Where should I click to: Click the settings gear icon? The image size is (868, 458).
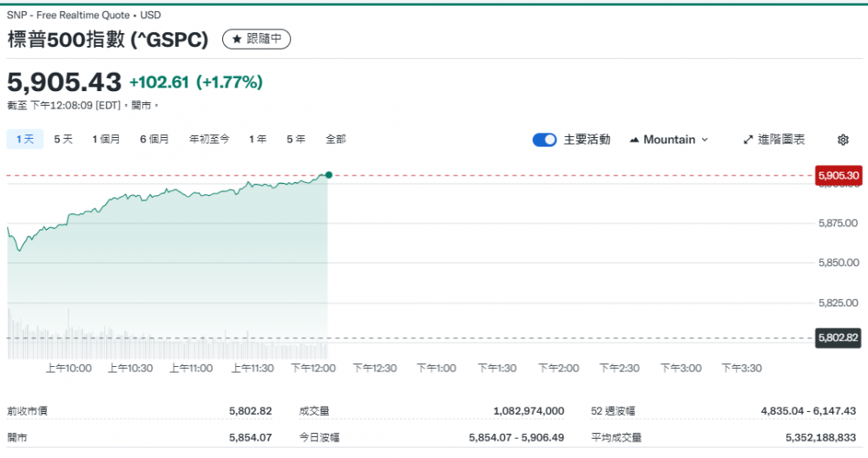coord(843,140)
